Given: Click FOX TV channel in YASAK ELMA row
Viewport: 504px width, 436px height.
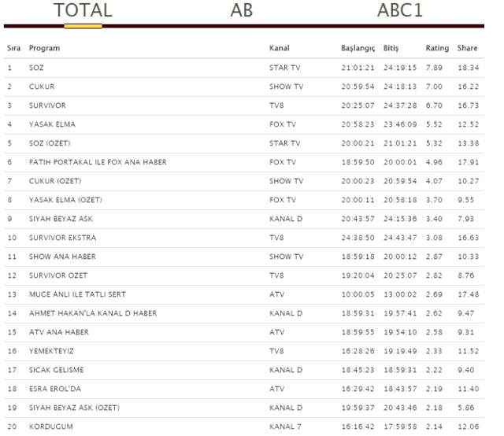Looking at the screenshot, I should pos(283,124).
